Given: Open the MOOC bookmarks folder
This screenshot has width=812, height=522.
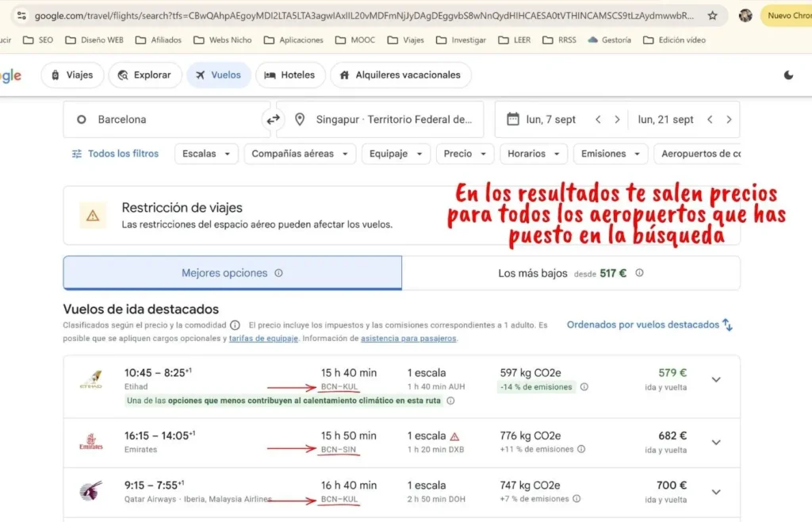Looking at the screenshot, I should (x=355, y=40).
